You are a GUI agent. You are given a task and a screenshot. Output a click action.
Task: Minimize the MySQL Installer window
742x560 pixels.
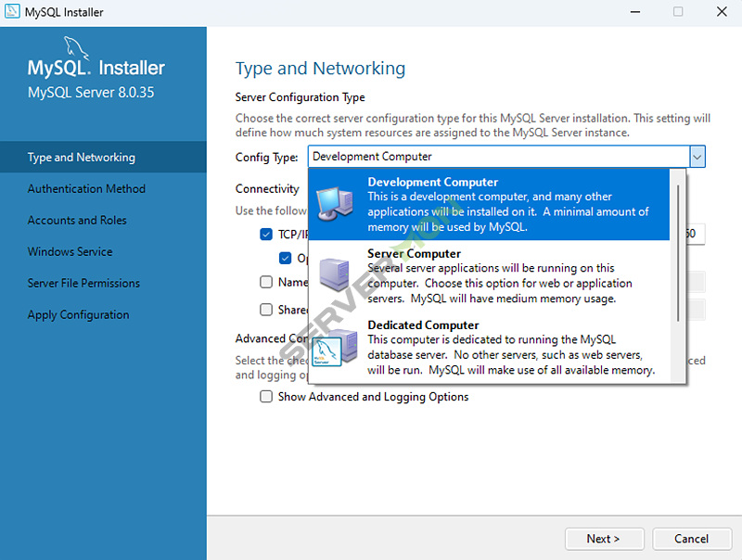[635, 11]
